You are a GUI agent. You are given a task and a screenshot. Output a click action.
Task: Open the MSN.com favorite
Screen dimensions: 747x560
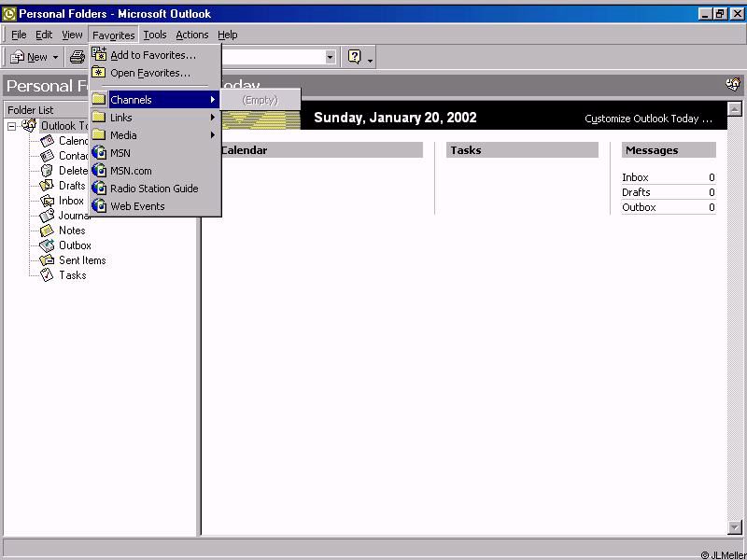point(155,171)
